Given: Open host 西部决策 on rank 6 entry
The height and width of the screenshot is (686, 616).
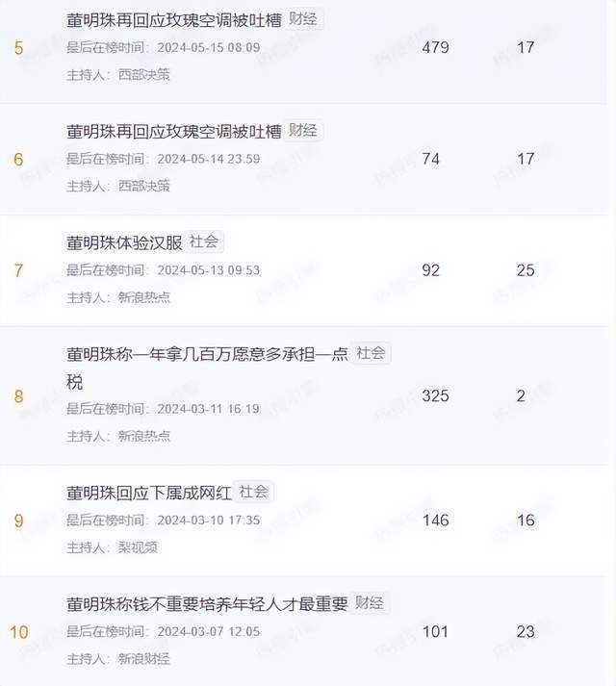Looking at the screenshot, I should click(144, 186).
